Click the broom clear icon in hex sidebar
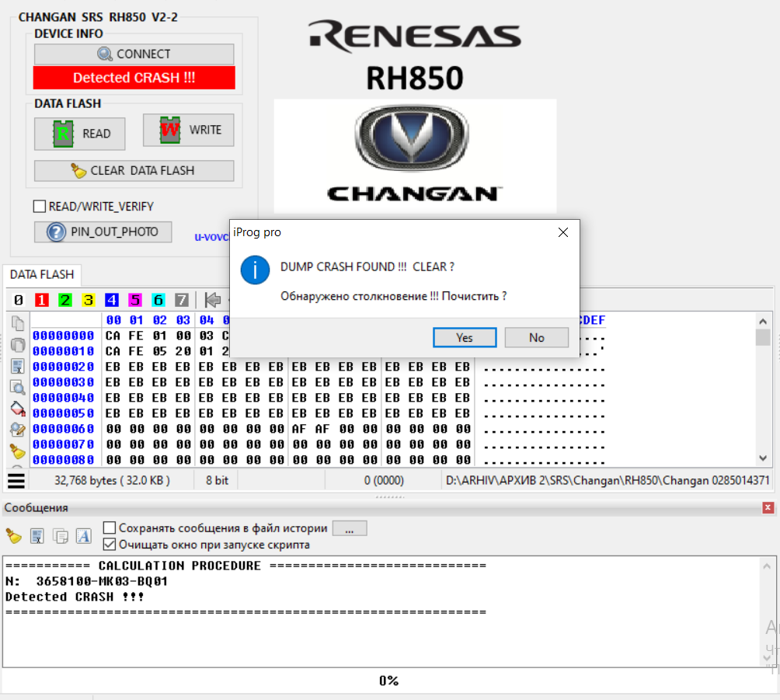Viewport: 780px width, 700px height. click(17, 451)
